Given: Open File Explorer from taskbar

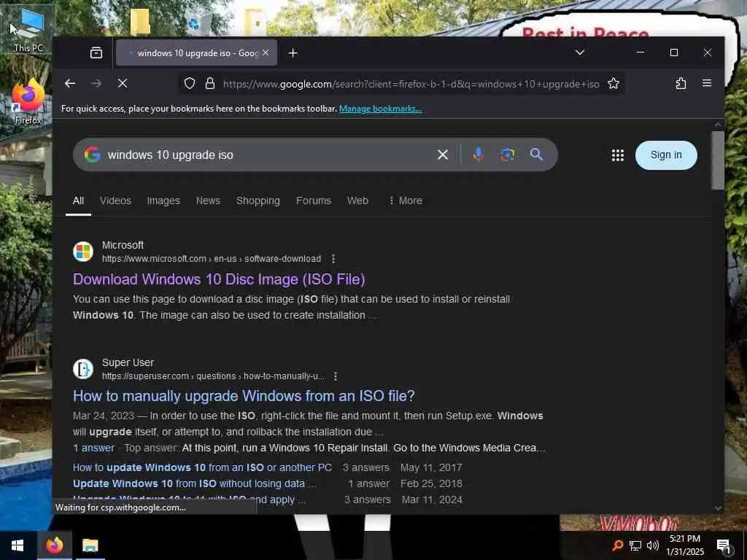Looking at the screenshot, I should click(x=90, y=545).
